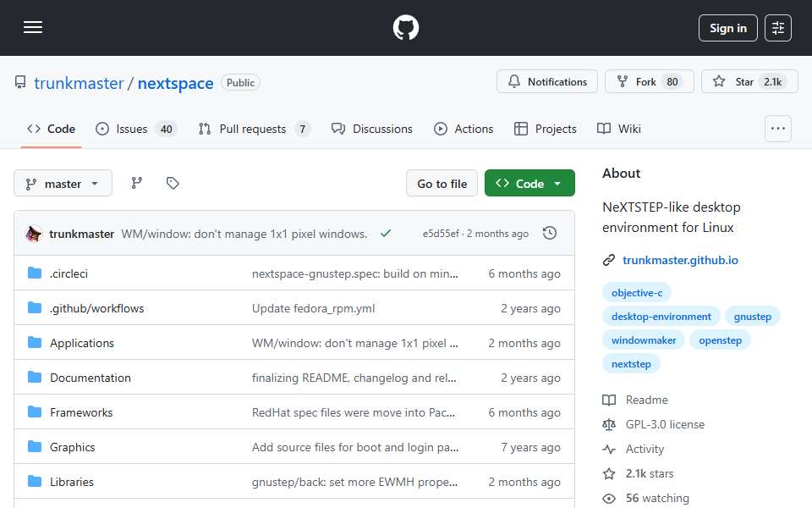Screen dimensions: 812x508
Task: Select the gnustep topic tag
Action: pyautogui.click(x=753, y=317)
